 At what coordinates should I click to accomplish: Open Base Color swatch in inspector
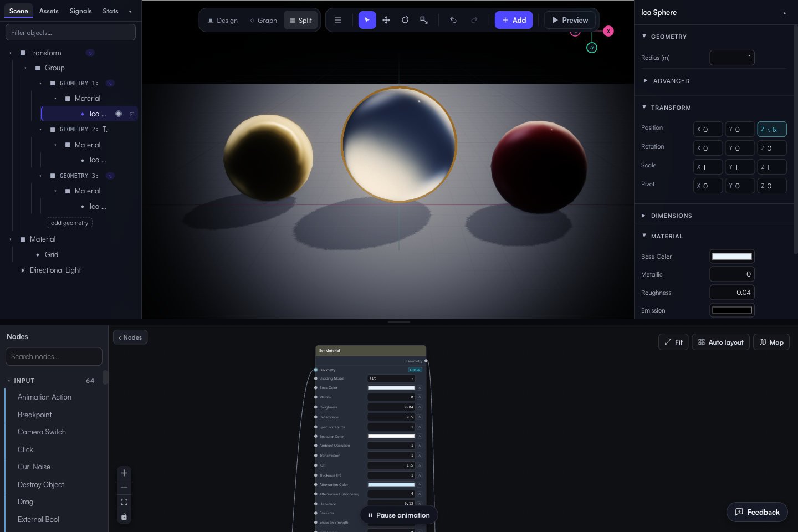[732, 257]
